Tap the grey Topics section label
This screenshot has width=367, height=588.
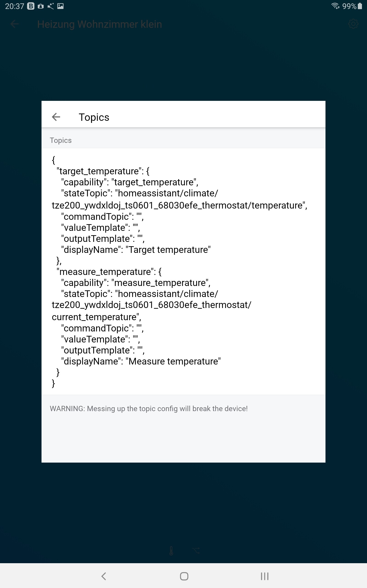pyautogui.click(x=61, y=140)
